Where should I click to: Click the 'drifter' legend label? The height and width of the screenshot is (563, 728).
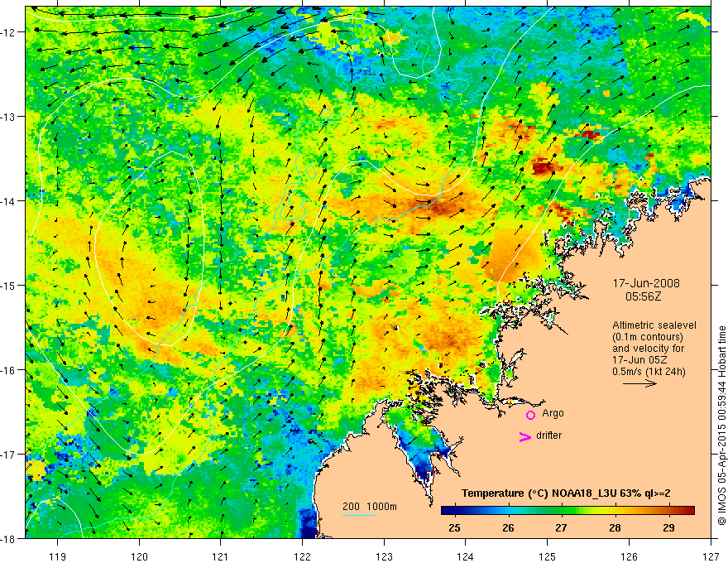(x=548, y=435)
